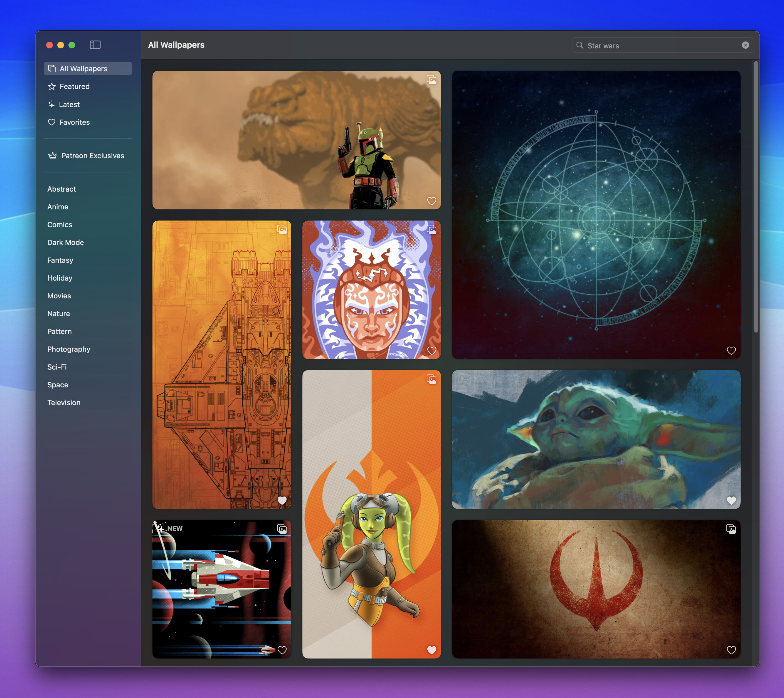This screenshot has width=784, height=698.
Task: Favorite the Ahsoka portrait wallpaper
Action: coord(431,351)
